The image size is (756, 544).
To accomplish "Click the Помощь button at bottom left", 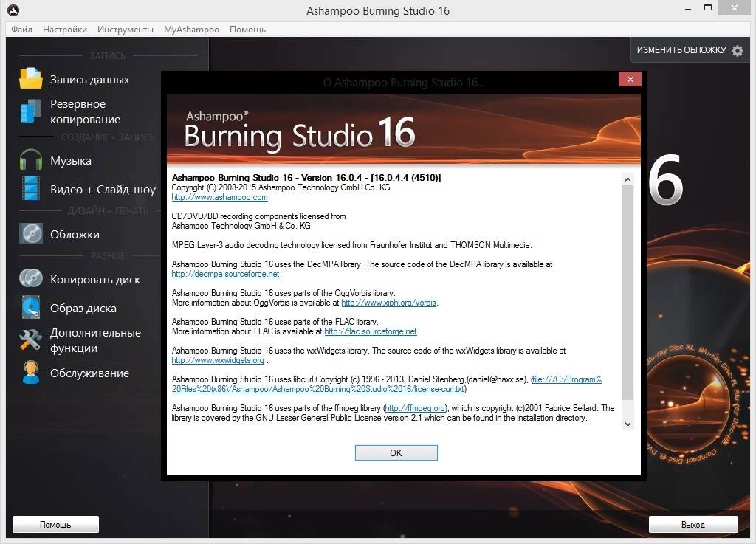I will [x=55, y=524].
